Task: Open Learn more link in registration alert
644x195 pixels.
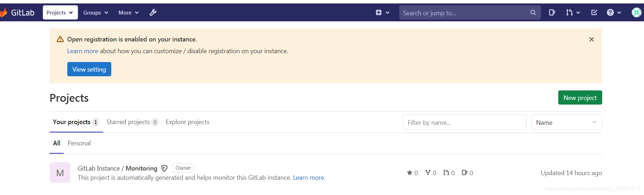Action: pos(83,51)
